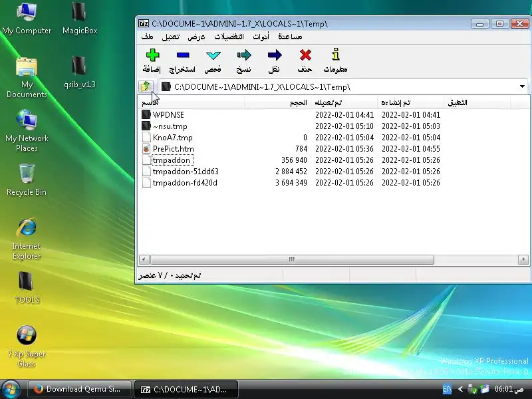
Task: Click the taskbar clock 06:01
Action: (509, 389)
